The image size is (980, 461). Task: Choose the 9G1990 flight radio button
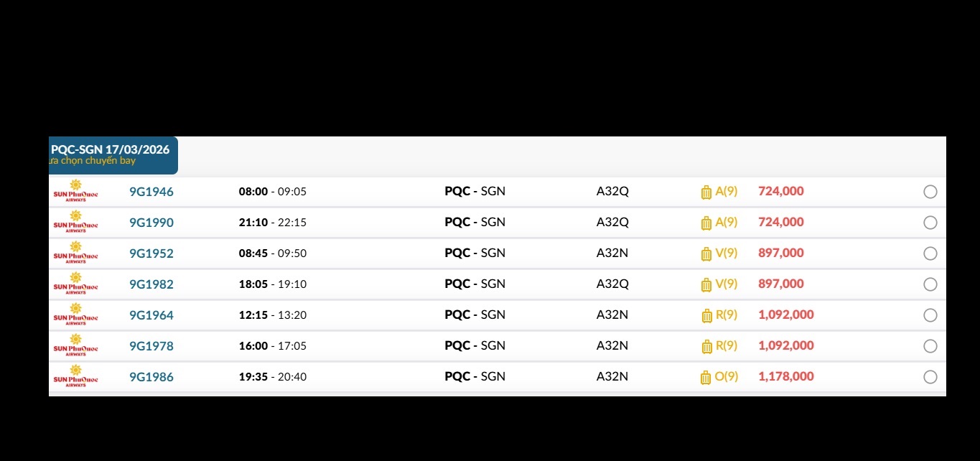tap(930, 223)
